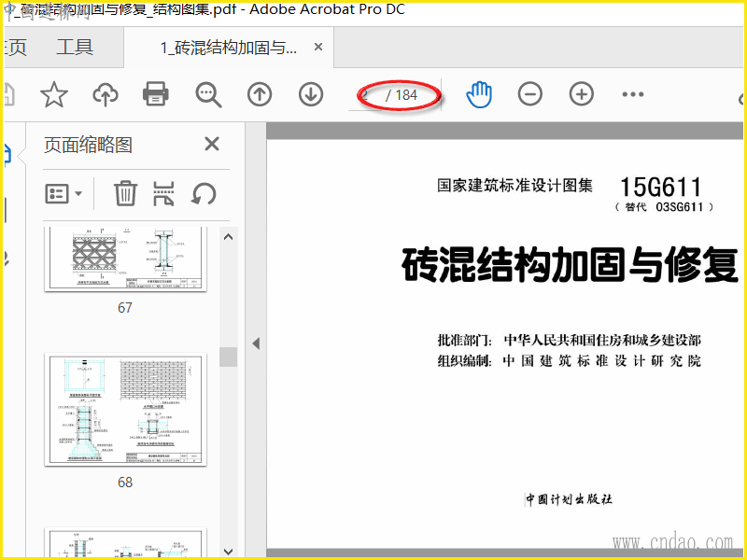Click the thumbnail label 67

pyautogui.click(x=125, y=308)
